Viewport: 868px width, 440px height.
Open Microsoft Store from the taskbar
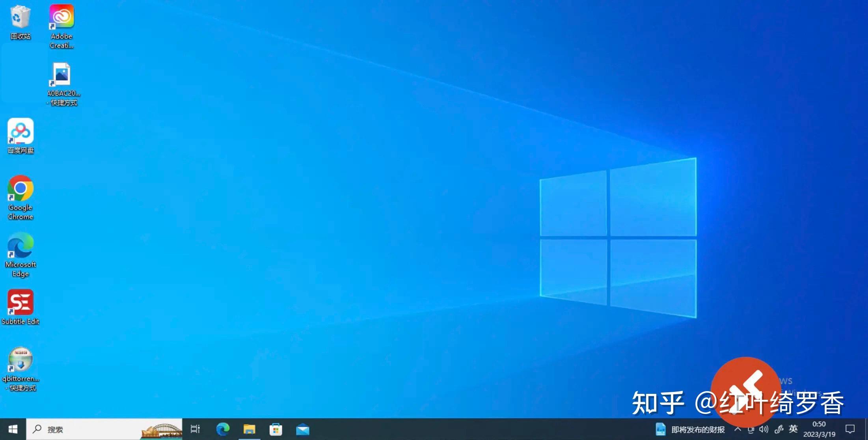pyautogui.click(x=276, y=429)
